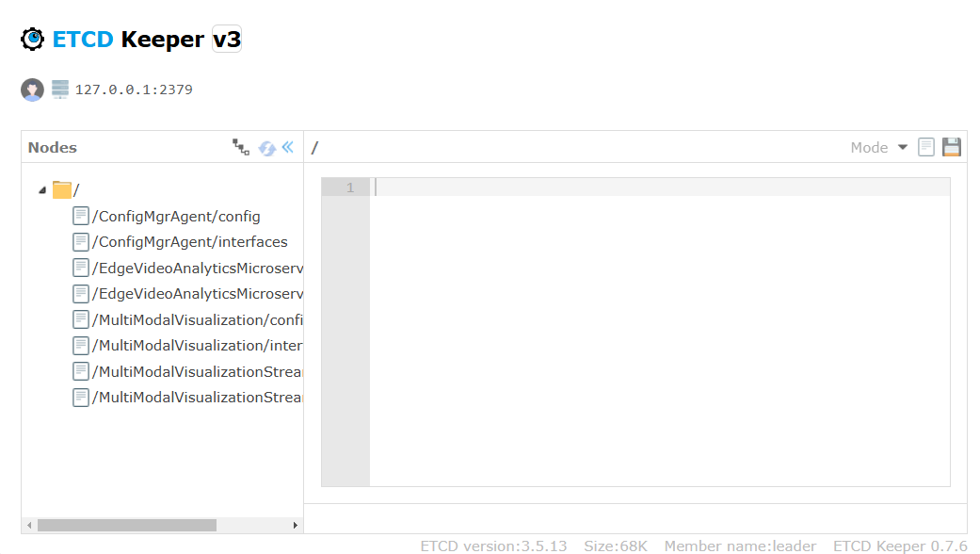Image resolution: width=980 pixels, height=554 pixels.
Task: Click the scrollbar left arrow
Action: 29,525
